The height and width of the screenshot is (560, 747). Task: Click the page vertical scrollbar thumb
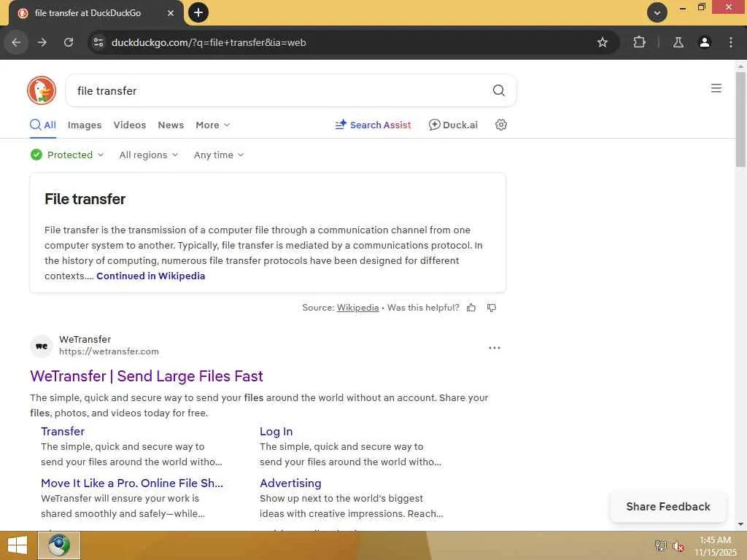coord(740,119)
